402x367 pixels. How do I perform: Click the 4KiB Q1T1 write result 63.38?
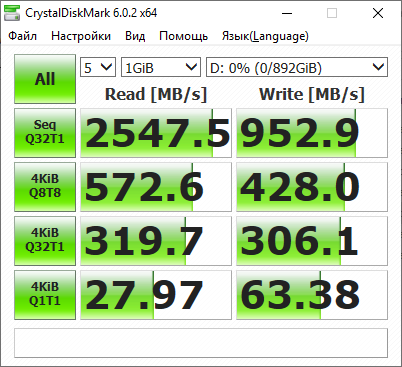pos(312,295)
